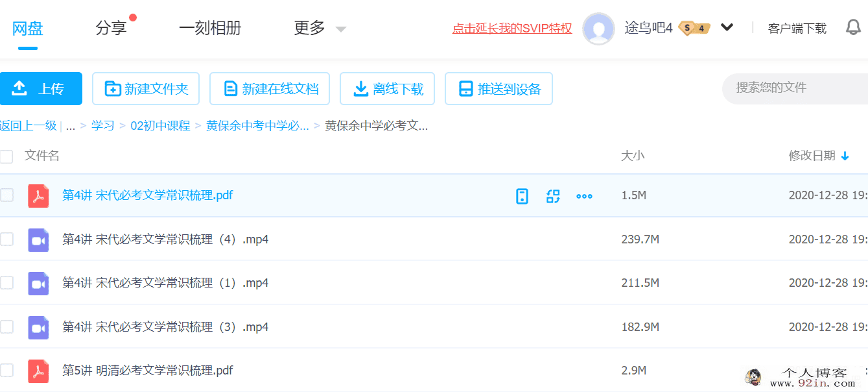Click the video icon of 第4讲 宋代必考文学常识梳理（3）.mp4
This screenshot has width=868, height=392.
[38, 327]
